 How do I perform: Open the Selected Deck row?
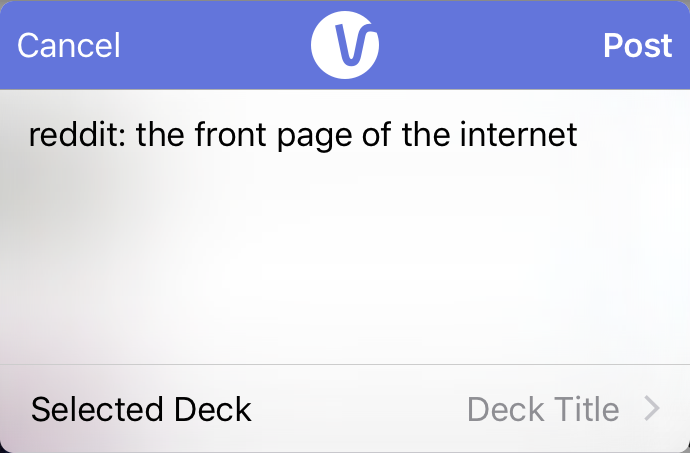coord(345,409)
